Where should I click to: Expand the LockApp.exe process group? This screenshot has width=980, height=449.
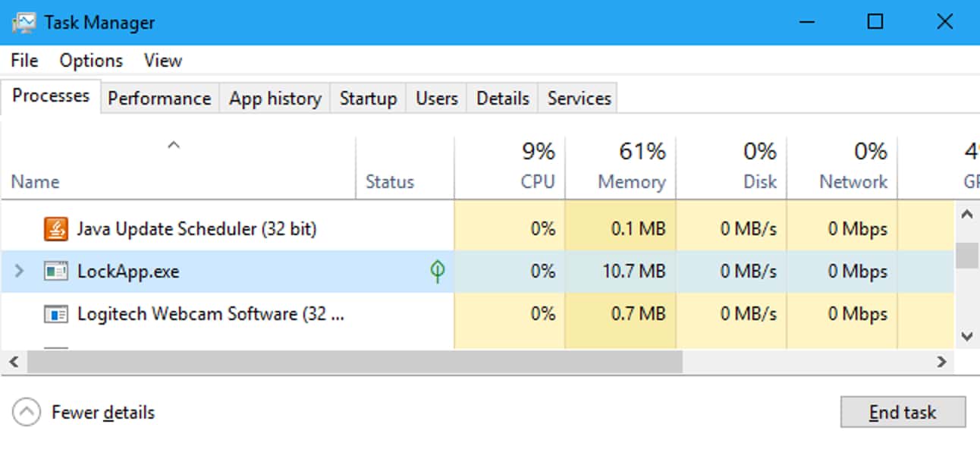point(20,271)
